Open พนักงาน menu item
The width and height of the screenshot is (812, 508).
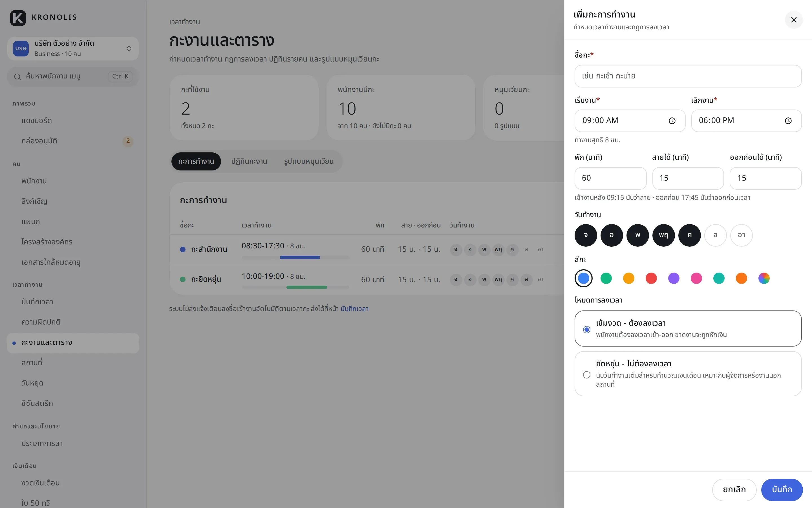click(73, 181)
